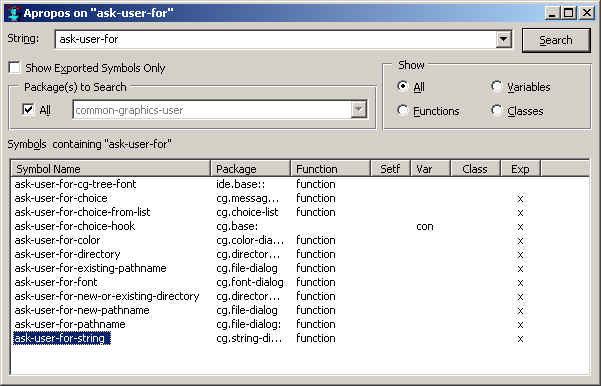The image size is (601, 386).
Task: Click the Function column header
Action: (x=330, y=169)
